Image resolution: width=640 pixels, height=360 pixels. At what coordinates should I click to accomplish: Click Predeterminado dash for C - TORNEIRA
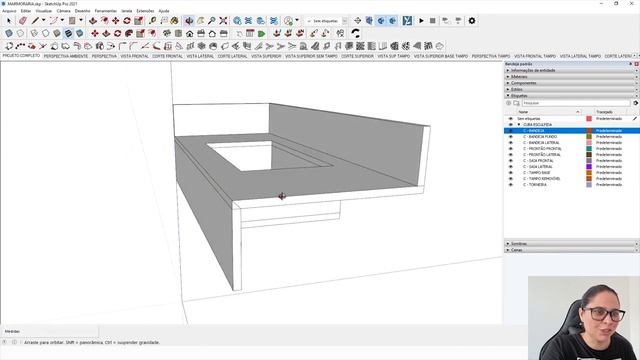[609, 184]
